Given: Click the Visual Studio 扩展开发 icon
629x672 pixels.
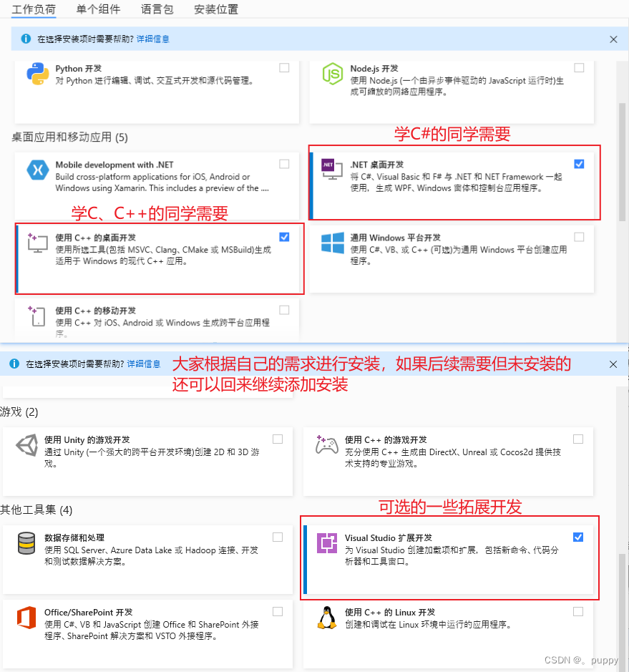Looking at the screenshot, I should (328, 544).
